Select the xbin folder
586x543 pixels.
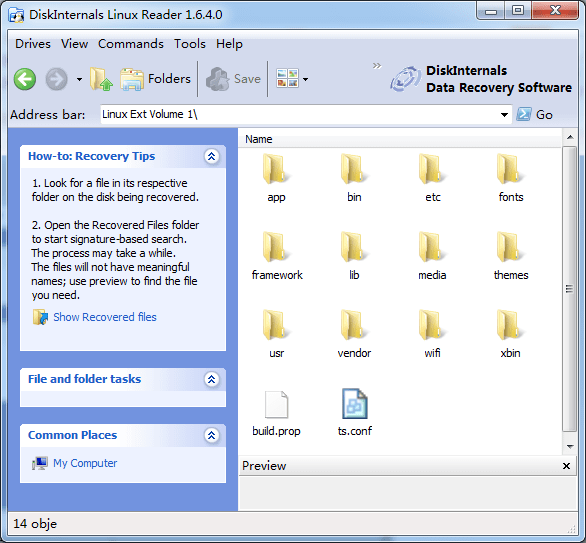510,334
